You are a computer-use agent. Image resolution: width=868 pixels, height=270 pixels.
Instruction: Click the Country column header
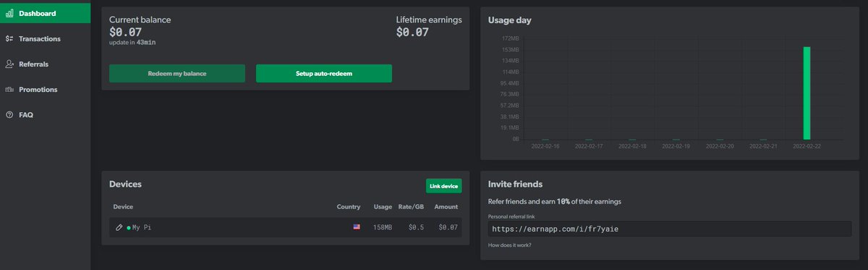[349, 207]
